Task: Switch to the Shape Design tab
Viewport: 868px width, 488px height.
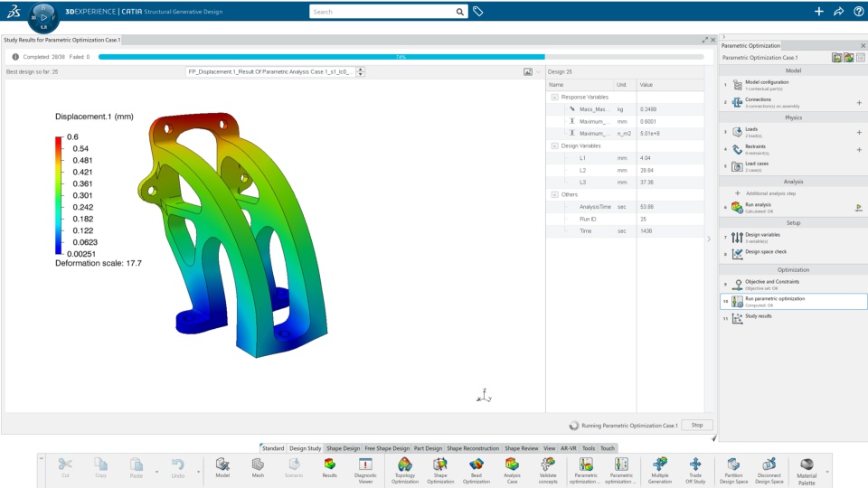Action: pos(344,448)
